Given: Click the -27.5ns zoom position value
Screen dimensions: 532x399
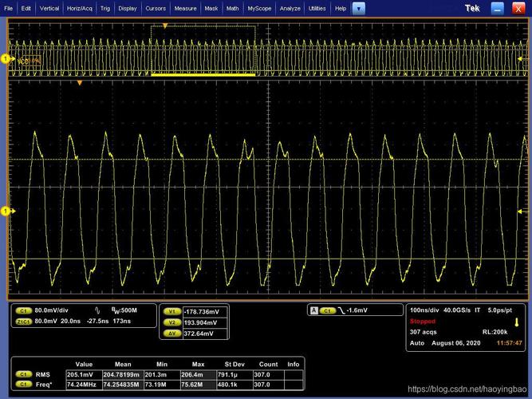Looking at the screenshot, I should pos(98,322).
